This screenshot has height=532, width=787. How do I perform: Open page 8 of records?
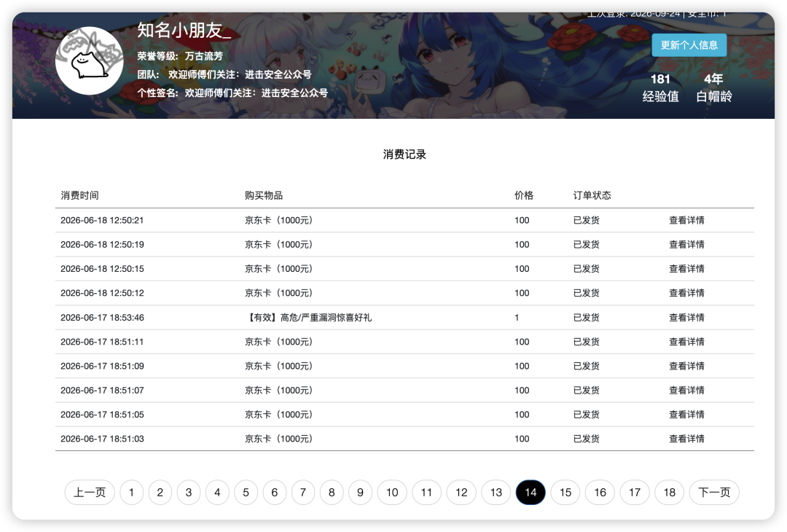pyautogui.click(x=332, y=493)
